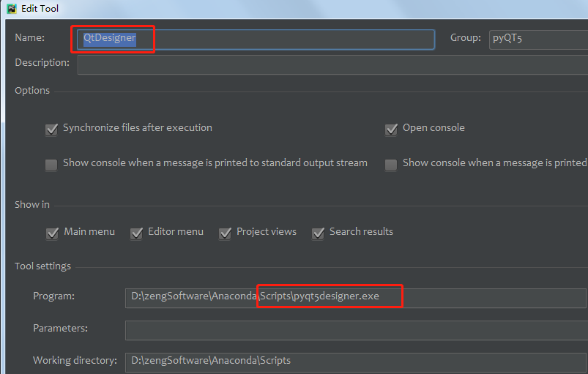Click the Show in section label
The height and width of the screenshot is (374, 588).
tap(32, 205)
